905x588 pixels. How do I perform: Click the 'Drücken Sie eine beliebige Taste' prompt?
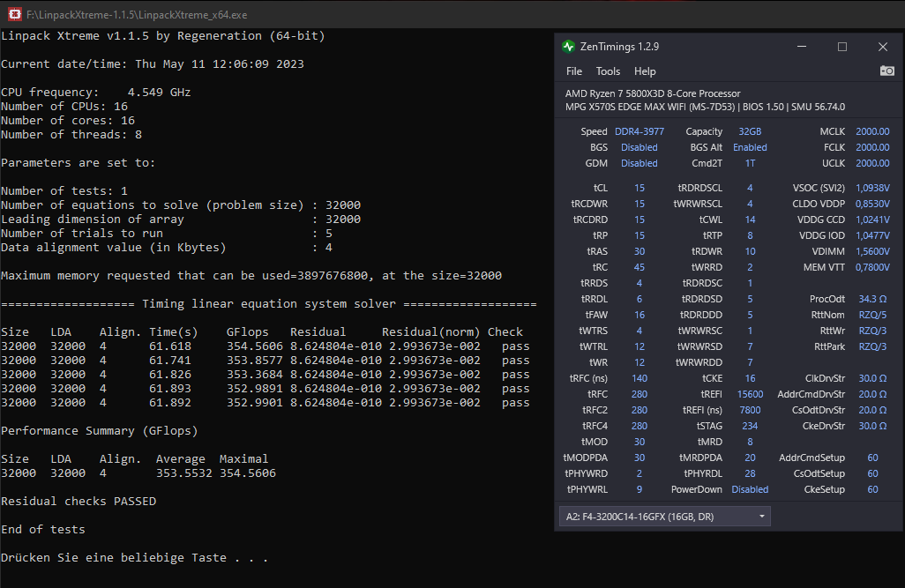(x=134, y=557)
